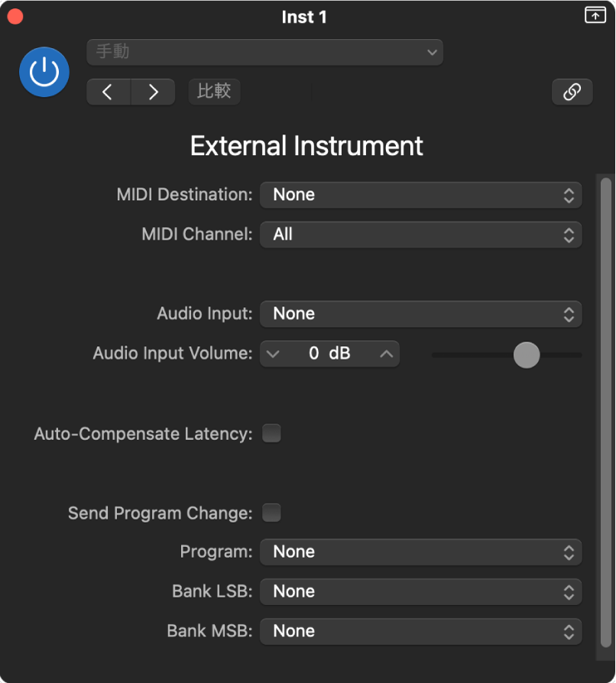Image resolution: width=616 pixels, height=683 pixels.
Task: Enable Send Program Change
Action: (x=271, y=513)
